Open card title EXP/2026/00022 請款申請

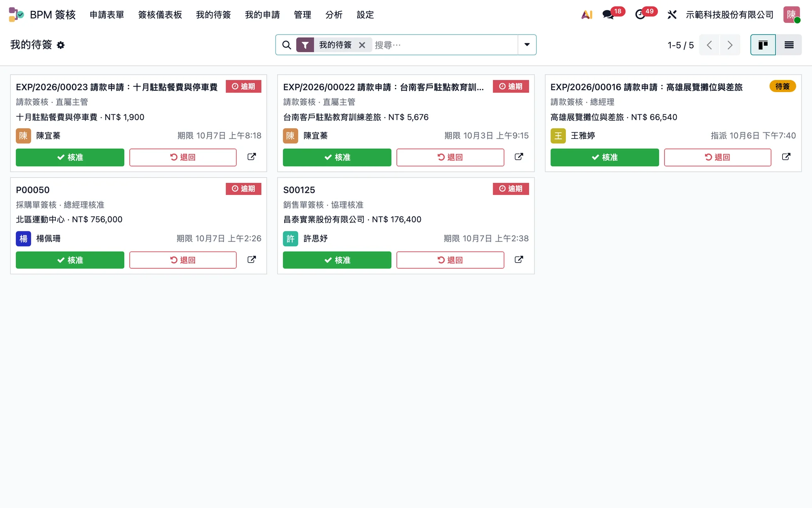(384, 87)
